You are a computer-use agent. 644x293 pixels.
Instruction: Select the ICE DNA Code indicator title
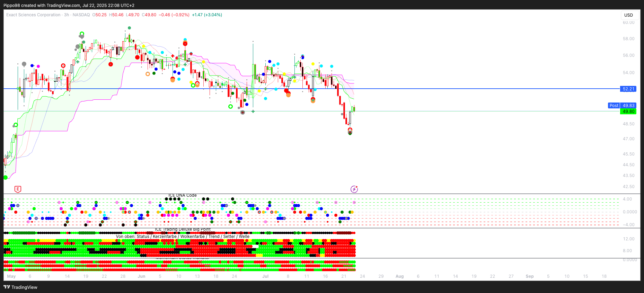coord(183,195)
